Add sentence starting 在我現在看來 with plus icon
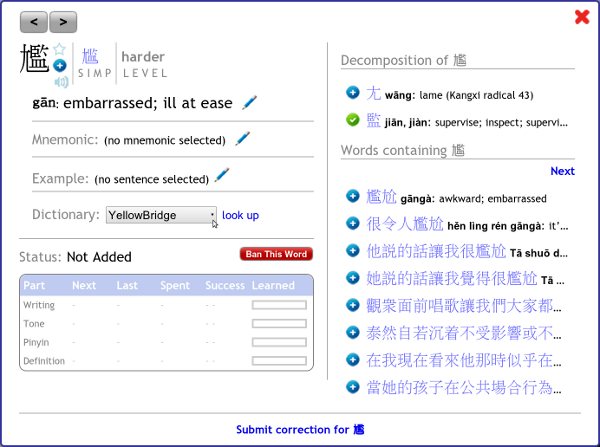Viewport: 600px width, 447px height. coord(352,359)
